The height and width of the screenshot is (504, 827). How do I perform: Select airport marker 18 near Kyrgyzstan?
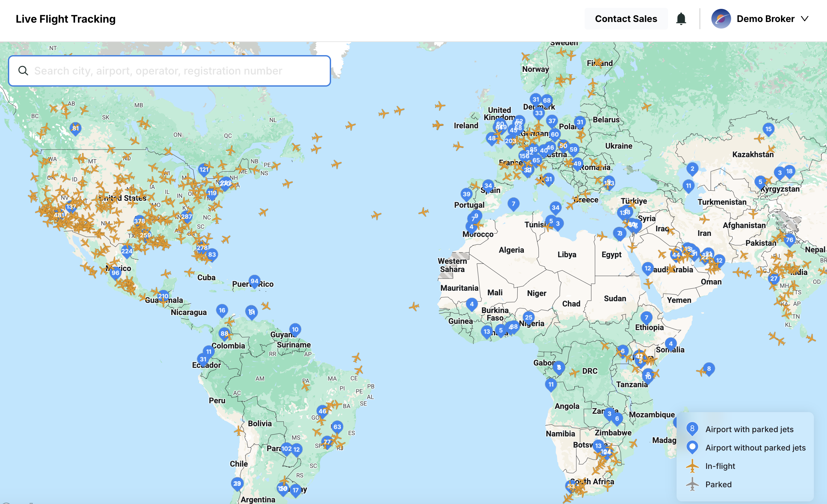coord(789,172)
